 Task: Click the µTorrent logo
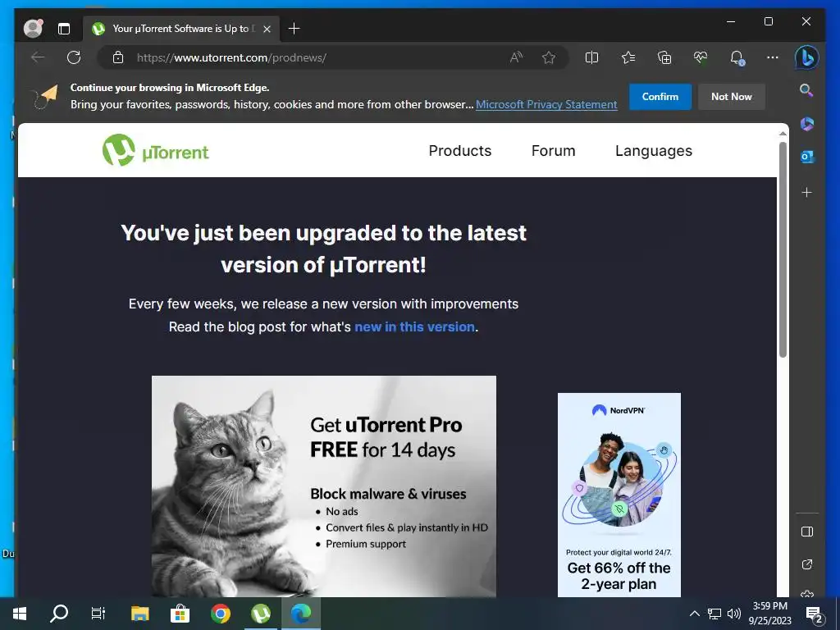tap(156, 151)
